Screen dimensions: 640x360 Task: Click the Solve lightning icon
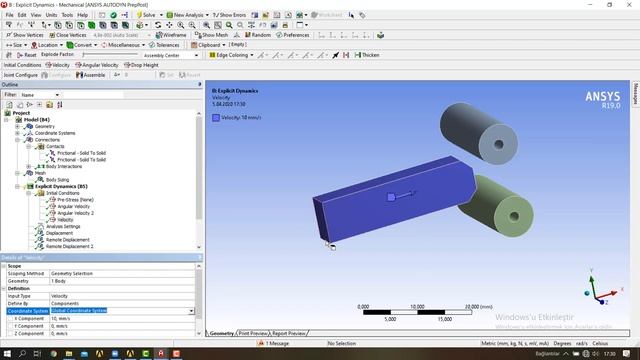point(140,15)
